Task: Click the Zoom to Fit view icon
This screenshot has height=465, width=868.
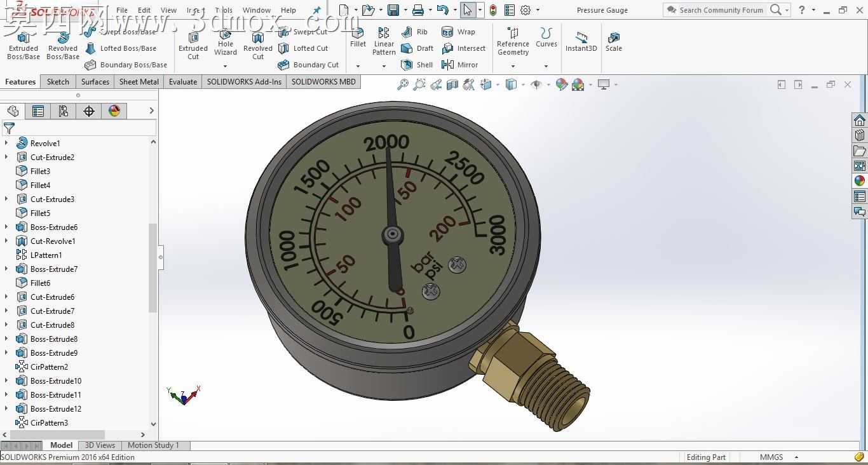Action: (403, 84)
